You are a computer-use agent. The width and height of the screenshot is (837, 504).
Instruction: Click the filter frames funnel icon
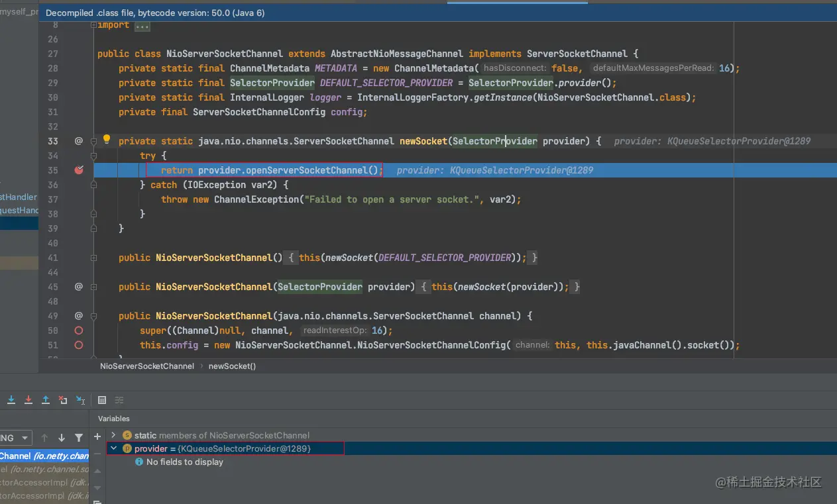pos(79,438)
